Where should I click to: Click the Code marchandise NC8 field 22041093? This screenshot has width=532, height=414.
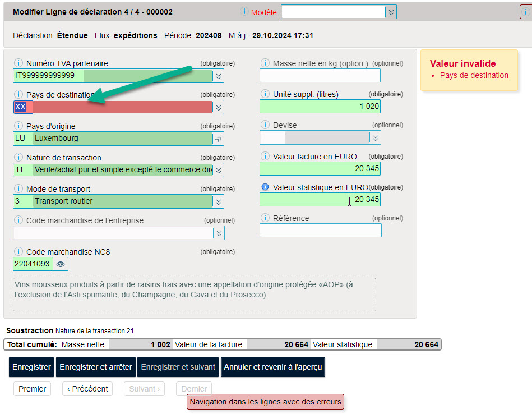point(33,264)
